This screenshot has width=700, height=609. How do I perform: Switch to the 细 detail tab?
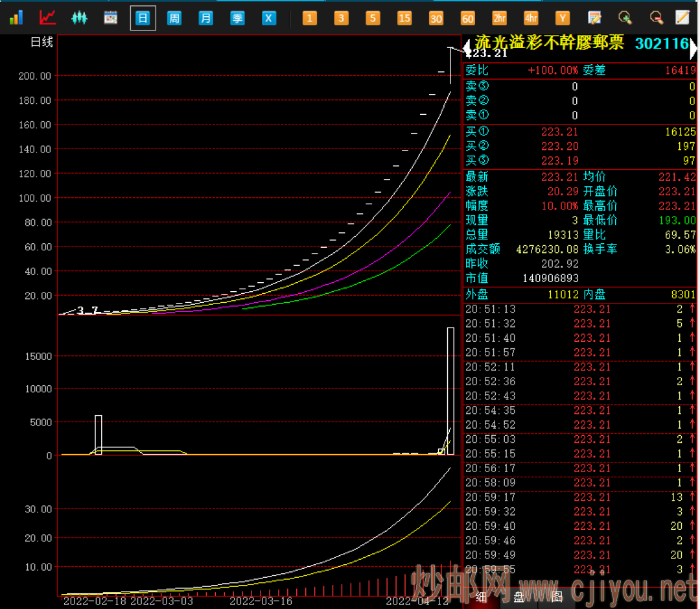(x=481, y=597)
